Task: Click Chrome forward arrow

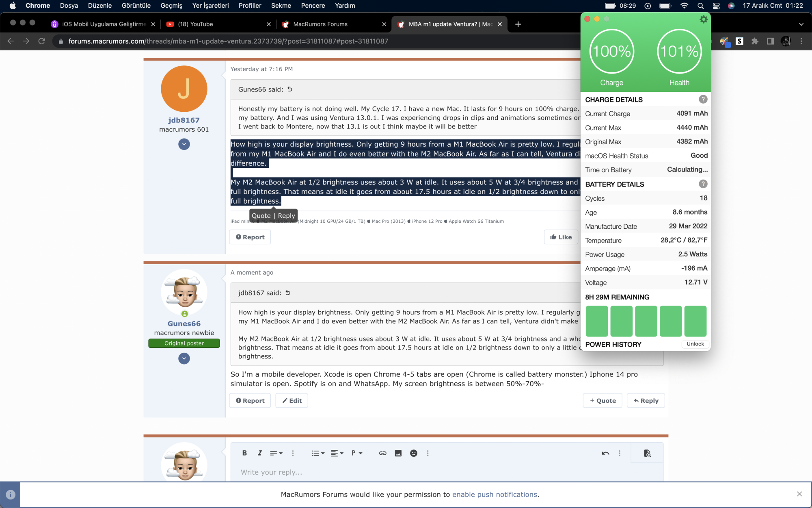Action: (26, 41)
